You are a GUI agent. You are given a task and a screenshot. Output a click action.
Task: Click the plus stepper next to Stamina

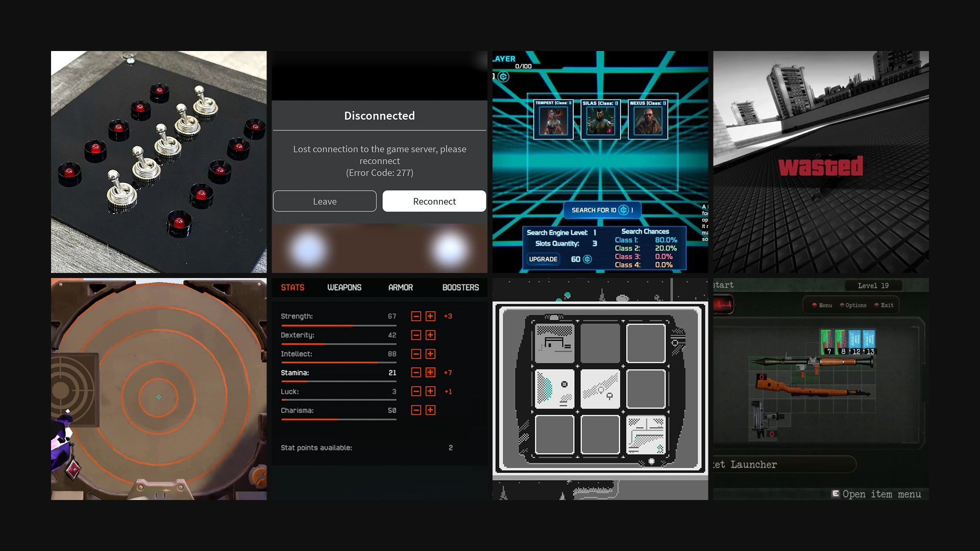pyautogui.click(x=431, y=372)
